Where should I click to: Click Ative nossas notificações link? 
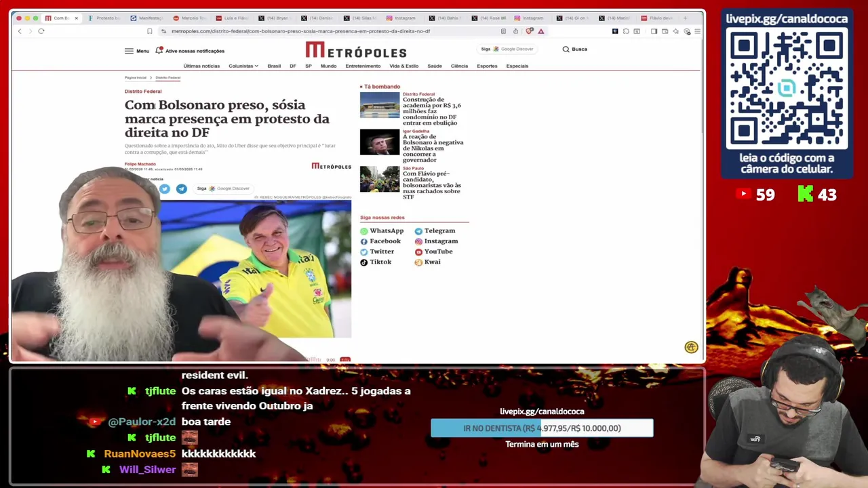(x=195, y=51)
